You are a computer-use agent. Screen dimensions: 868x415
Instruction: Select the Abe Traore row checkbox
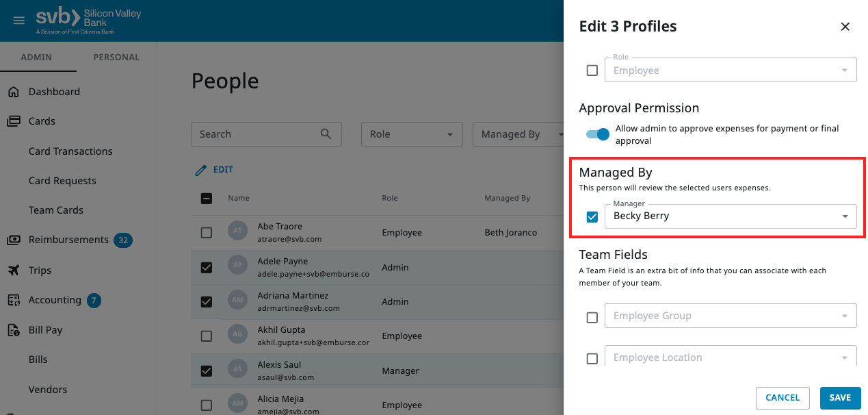207,233
